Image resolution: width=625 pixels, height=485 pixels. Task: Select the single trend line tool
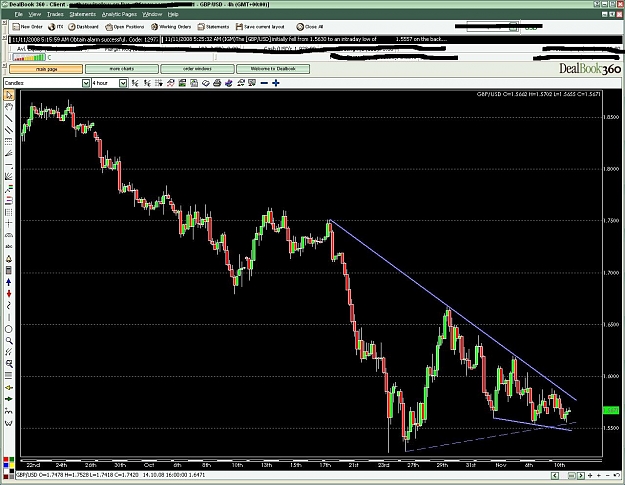click(x=9, y=118)
